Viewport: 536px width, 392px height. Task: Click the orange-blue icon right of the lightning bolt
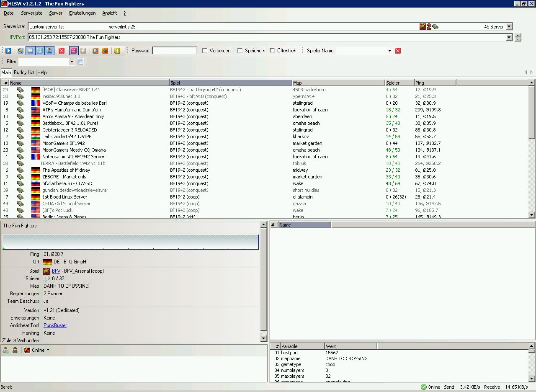pos(95,51)
